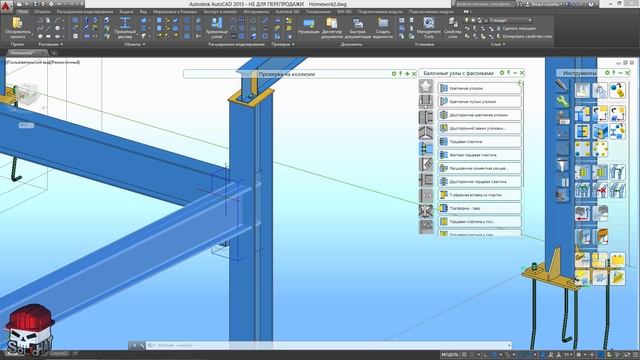The width and height of the screenshot is (640, 360).
Task: Open the Autodesk 360 ribbon tab
Action: pos(287,12)
